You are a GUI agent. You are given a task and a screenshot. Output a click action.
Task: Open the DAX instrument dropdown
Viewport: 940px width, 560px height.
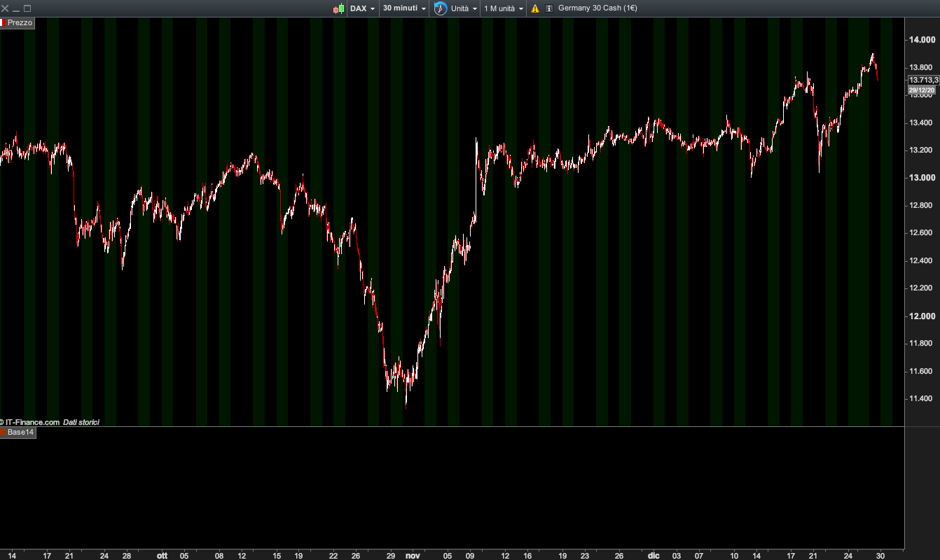tap(363, 8)
